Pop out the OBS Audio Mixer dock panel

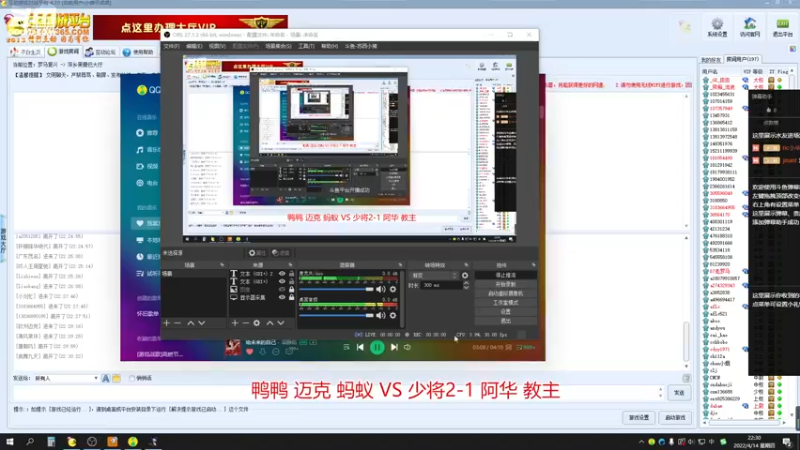pos(400,265)
